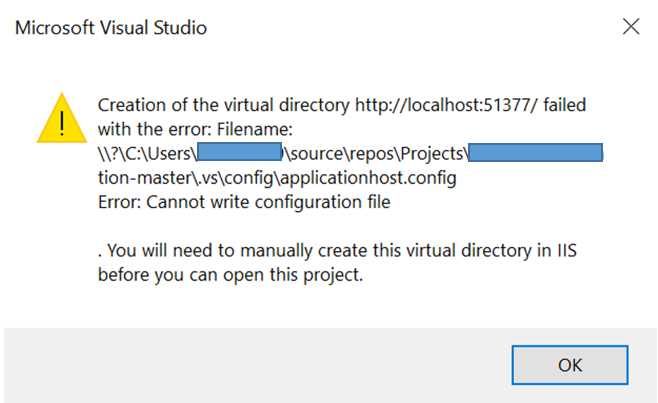Click the 'tion-master\.vs\config' path text
Image resolution: width=658 pixels, height=403 pixels.
point(188,178)
